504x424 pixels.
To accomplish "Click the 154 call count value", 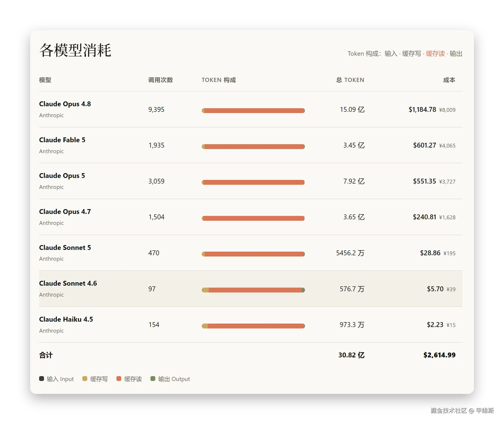I will coord(154,325).
